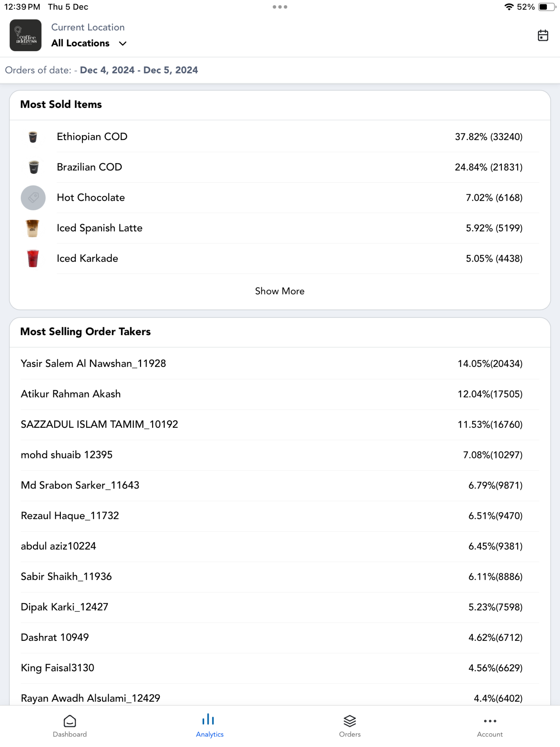The height and width of the screenshot is (747, 560).
Task: Show more sold items
Action: tap(280, 291)
